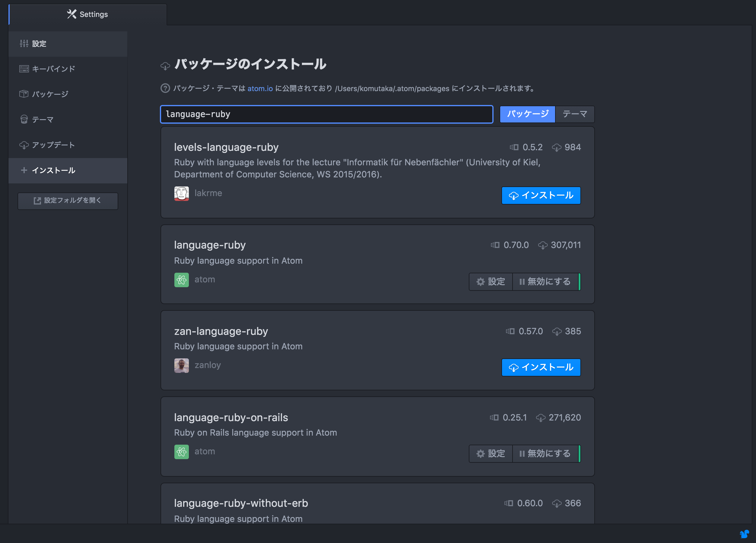Click lakrme's avatar image

click(x=181, y=194)
